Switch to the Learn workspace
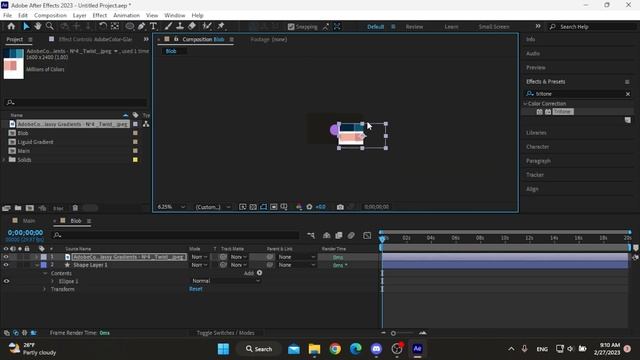This screenshot has height=360, width=640. pos(451,27)
